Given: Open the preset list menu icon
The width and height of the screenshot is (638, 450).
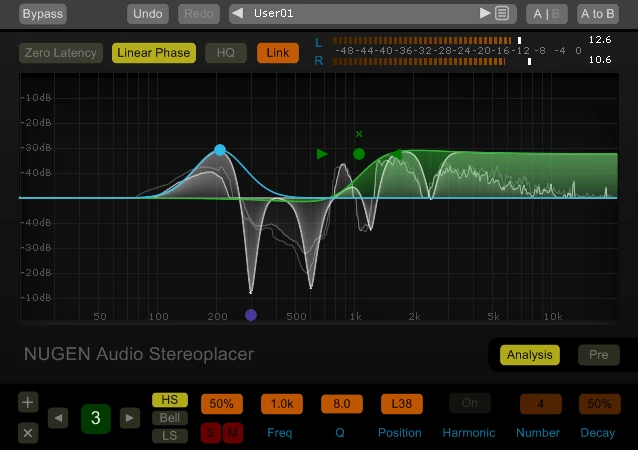Looking at the screenshot, I should (502, 14).
